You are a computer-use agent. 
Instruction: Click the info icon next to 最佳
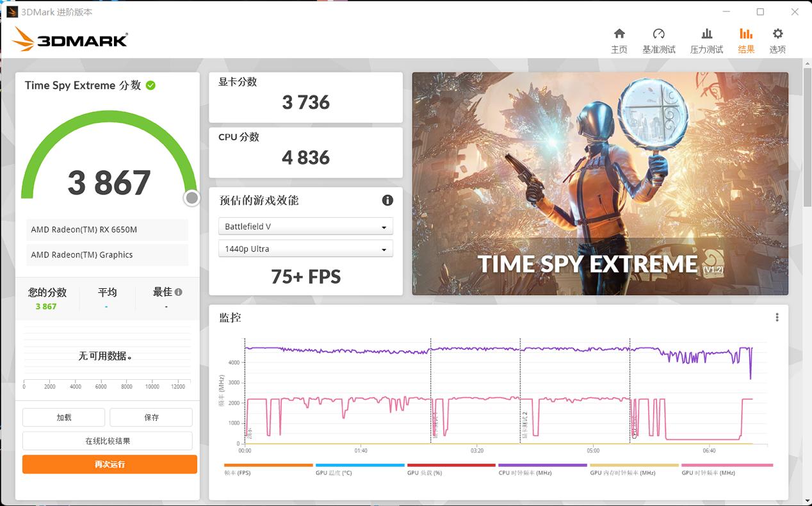tap(179, 292)
